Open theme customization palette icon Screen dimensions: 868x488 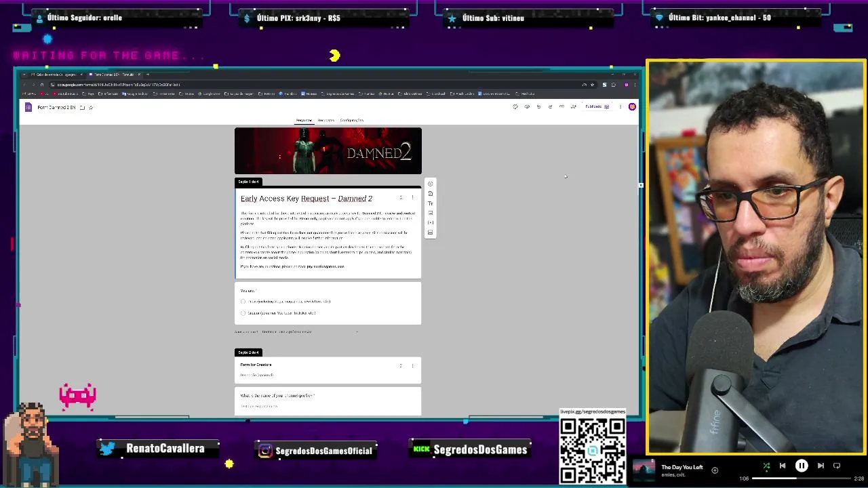515,106
